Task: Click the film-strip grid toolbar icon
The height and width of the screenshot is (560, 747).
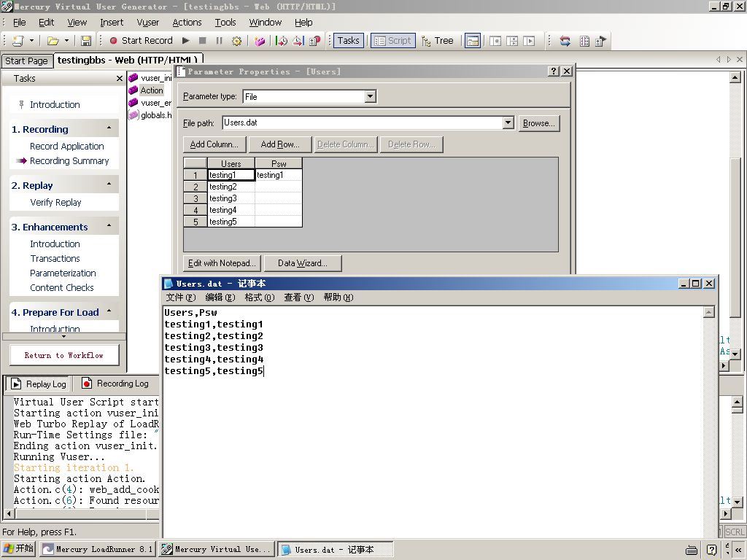Action: click(x=584, y=41)
